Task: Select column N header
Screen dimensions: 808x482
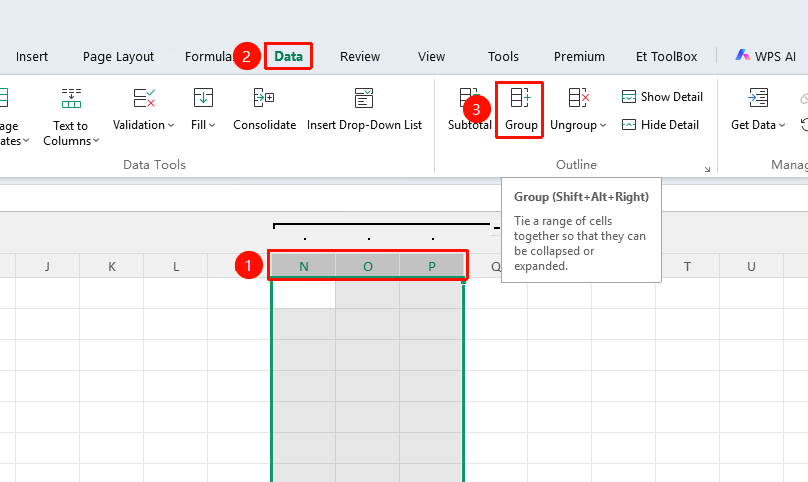Action: point(304,266)
